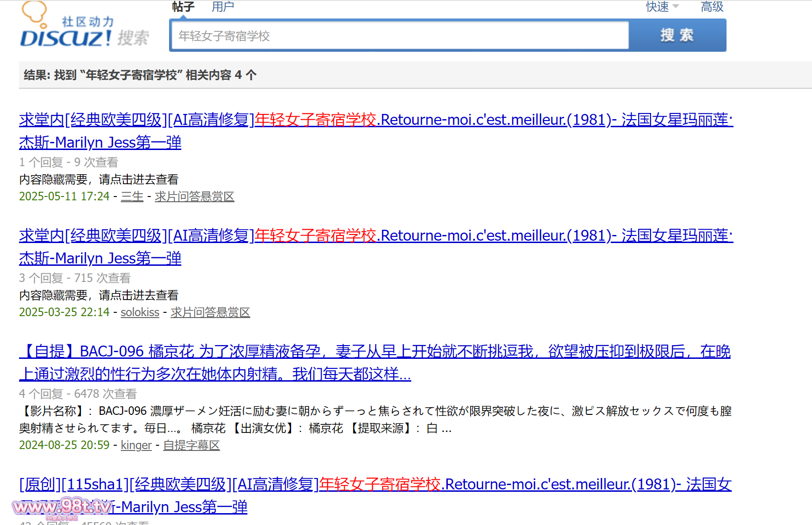Click the Discuz! logo

click(66, 37)
